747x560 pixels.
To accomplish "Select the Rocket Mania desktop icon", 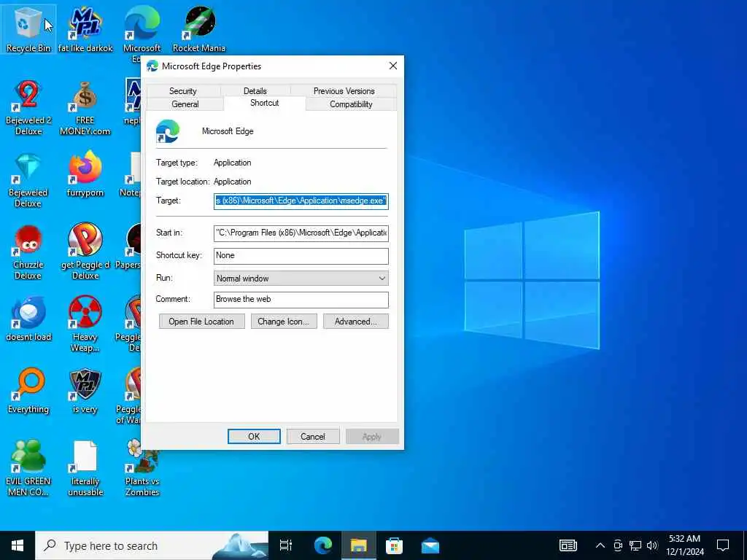I will [199, 28].
